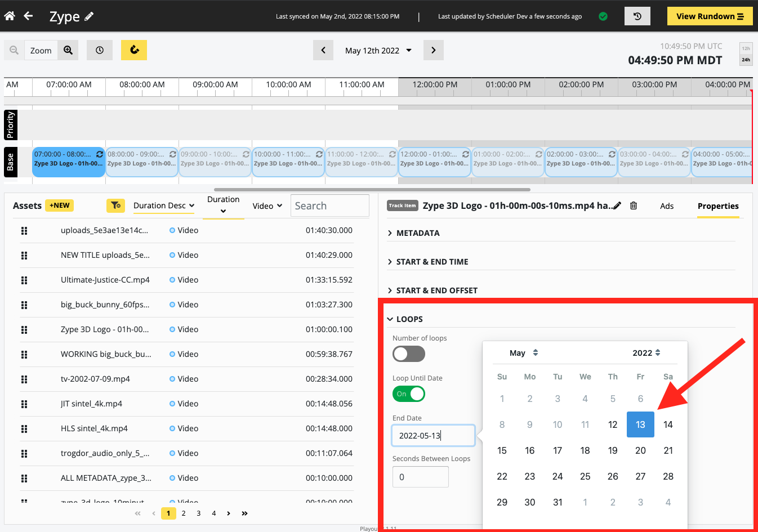Switch to the Properties tab
Image resolution: width=758 pixels, height=532 pixels.
718,206
